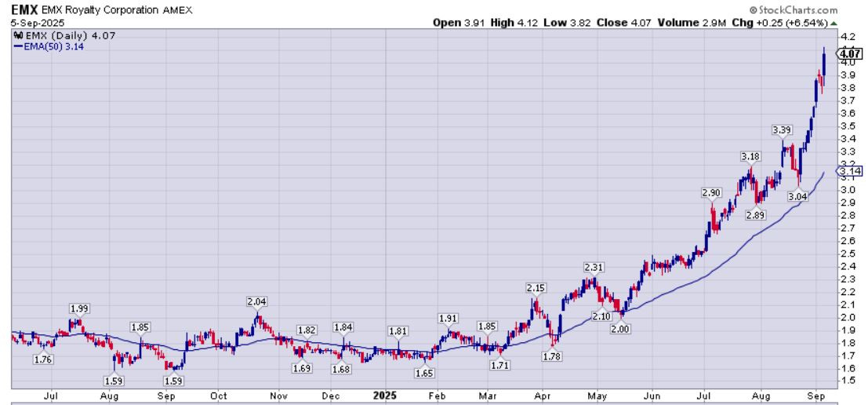Click the Dec label on time axis
Screen dimensions: 868x405
[x=331, y=396]
